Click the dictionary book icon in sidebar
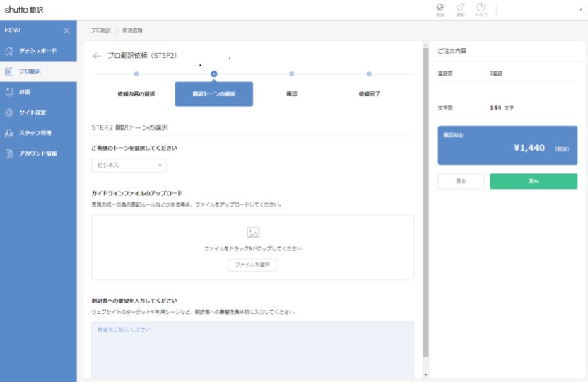Image resolution: width=588 pixels, height=382 pixels. pos(9,92)
